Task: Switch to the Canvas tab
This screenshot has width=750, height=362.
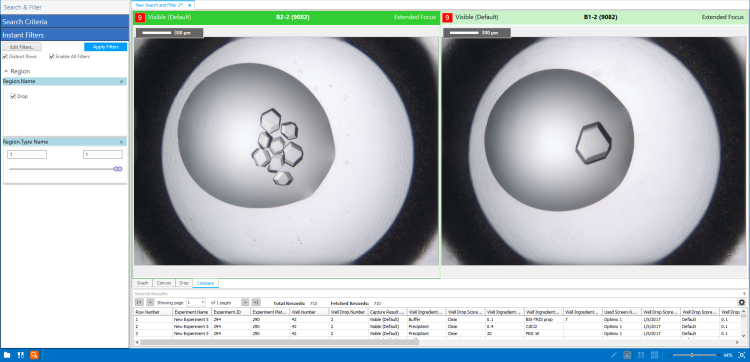Action: click(164, 283)
